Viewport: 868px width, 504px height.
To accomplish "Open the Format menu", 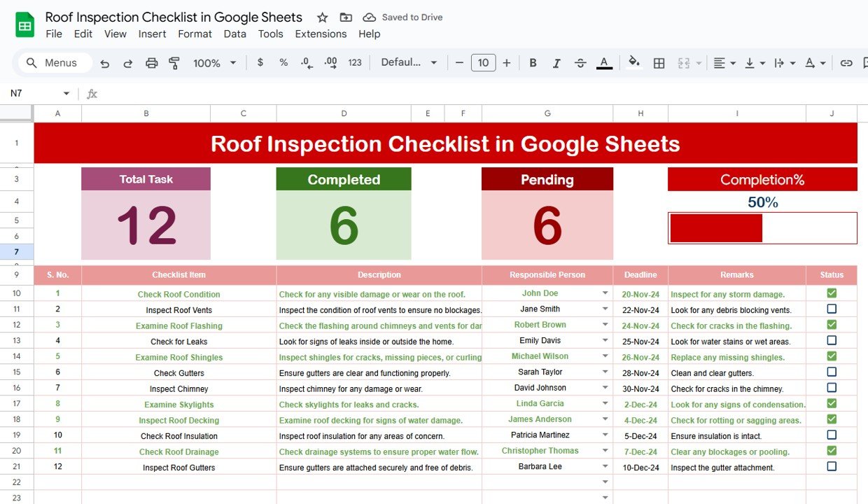I will tap(195, 34).
